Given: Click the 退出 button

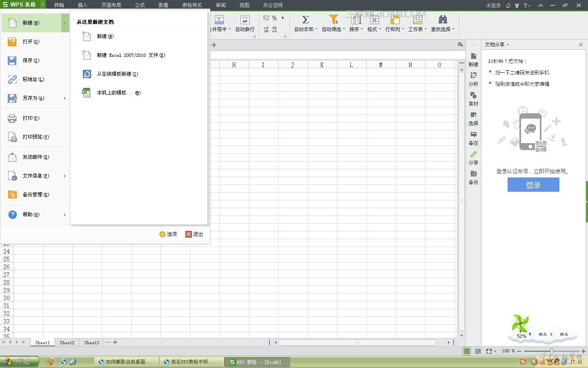Looking at the screenshot, I should click(x=194, y=234).
